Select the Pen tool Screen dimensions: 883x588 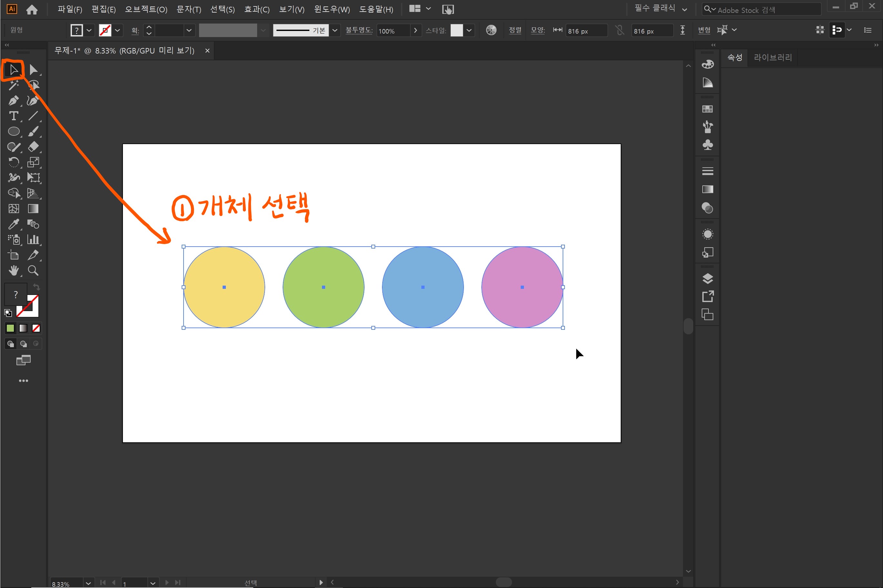pos(14,101)
